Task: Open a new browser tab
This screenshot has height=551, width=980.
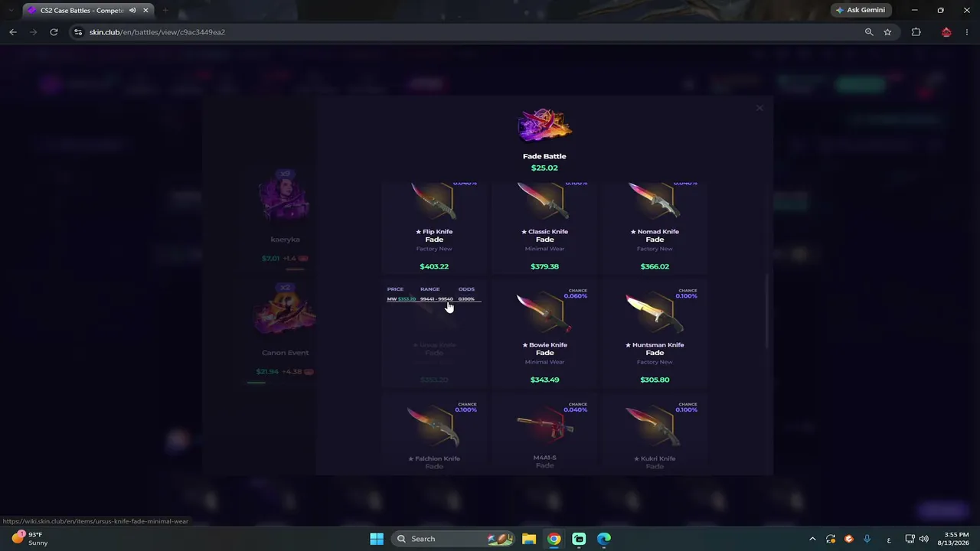Action: pos(165,11)
